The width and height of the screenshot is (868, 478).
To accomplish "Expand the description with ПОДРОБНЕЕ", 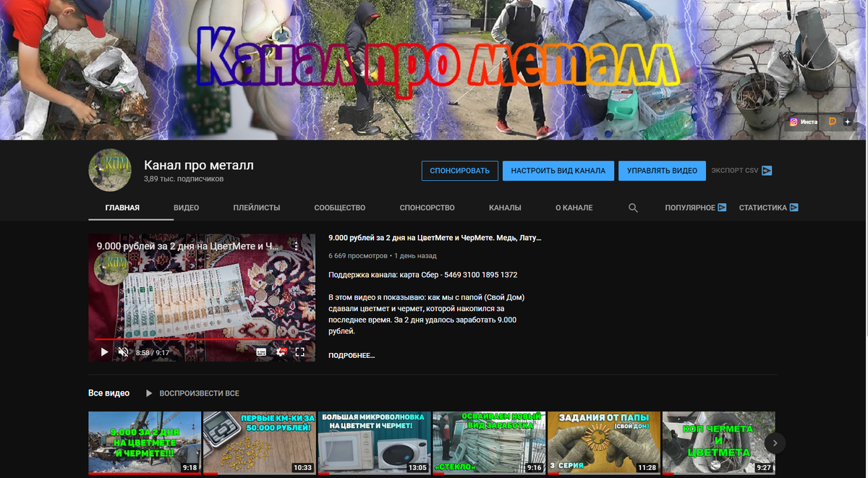I will pos(350,355).
